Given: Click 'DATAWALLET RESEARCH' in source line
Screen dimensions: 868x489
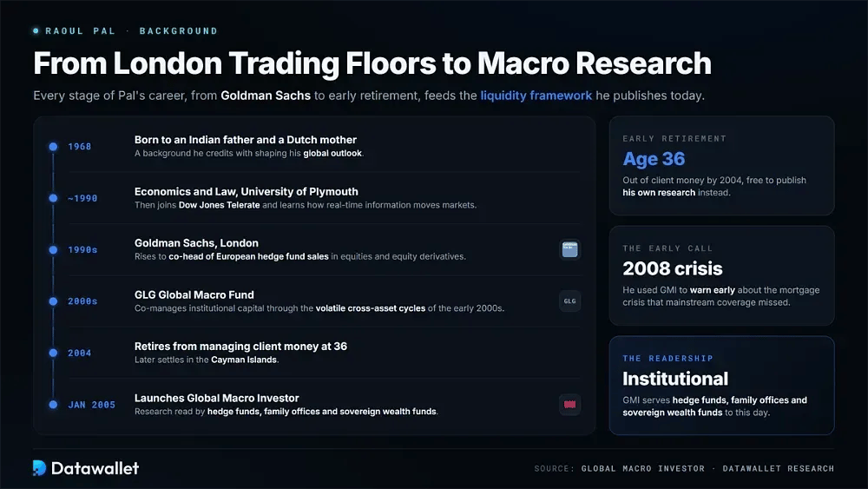Looking at the screenshot, I should [x=779, y=468].
